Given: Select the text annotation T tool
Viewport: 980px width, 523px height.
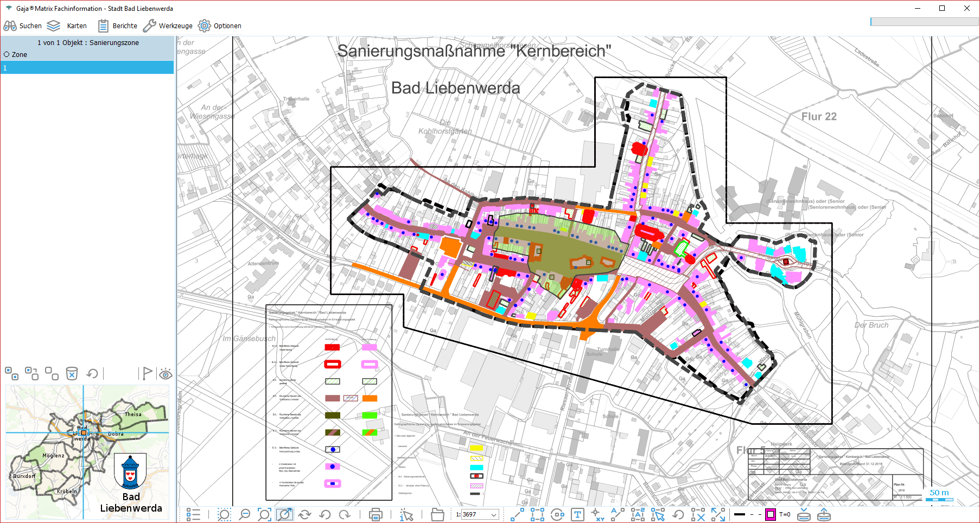Looking at the screenshot, I should coord(577,514).
